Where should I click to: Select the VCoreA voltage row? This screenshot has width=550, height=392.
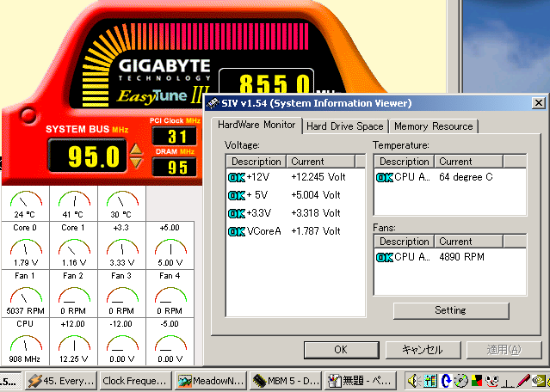[295, 231]
